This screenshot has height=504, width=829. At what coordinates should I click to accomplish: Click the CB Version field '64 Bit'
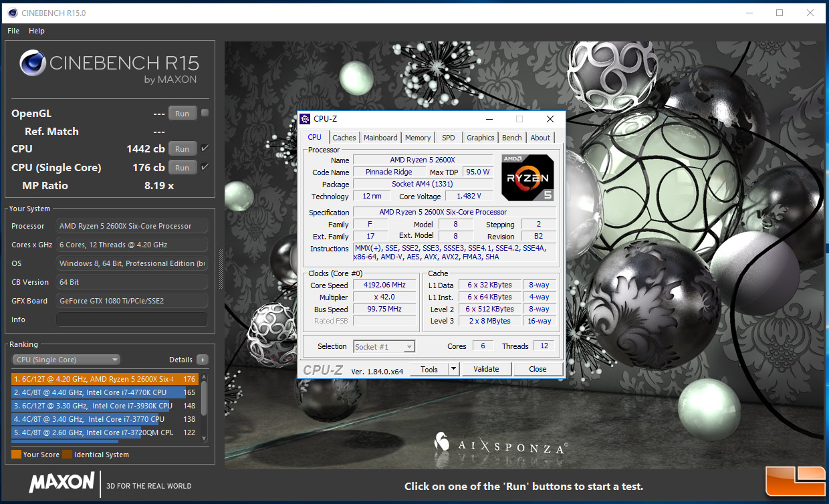click(x=132, y=282)
